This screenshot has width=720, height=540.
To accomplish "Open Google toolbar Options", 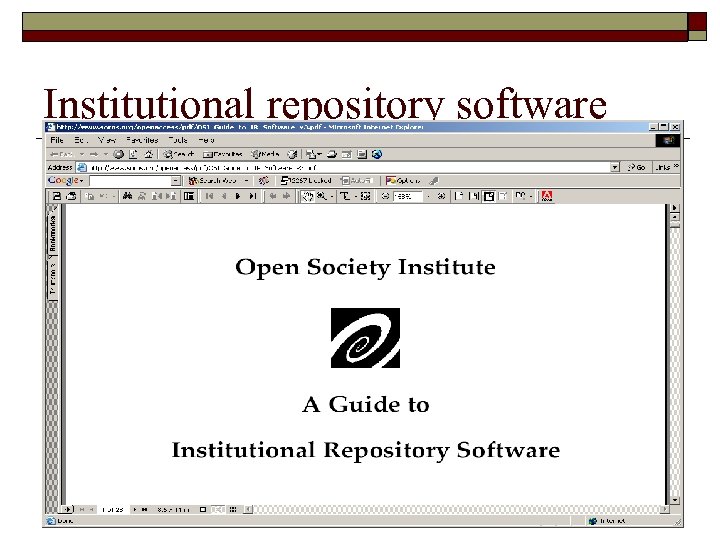I will [403, 181].
